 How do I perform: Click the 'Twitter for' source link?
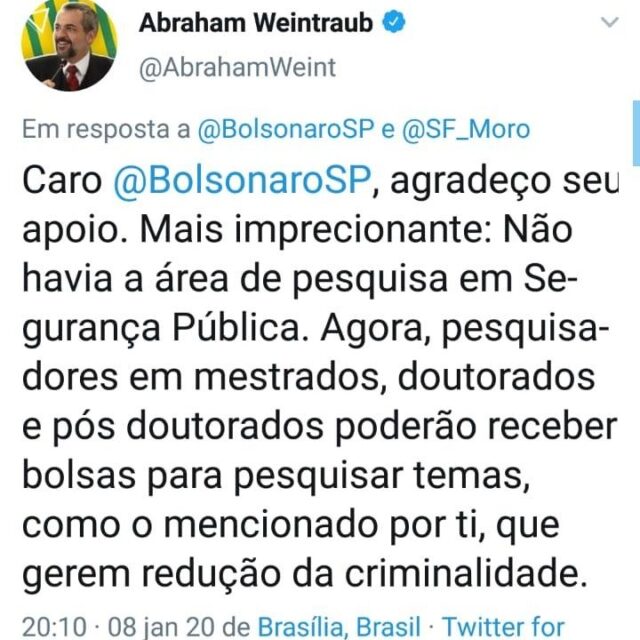(504, 627)
